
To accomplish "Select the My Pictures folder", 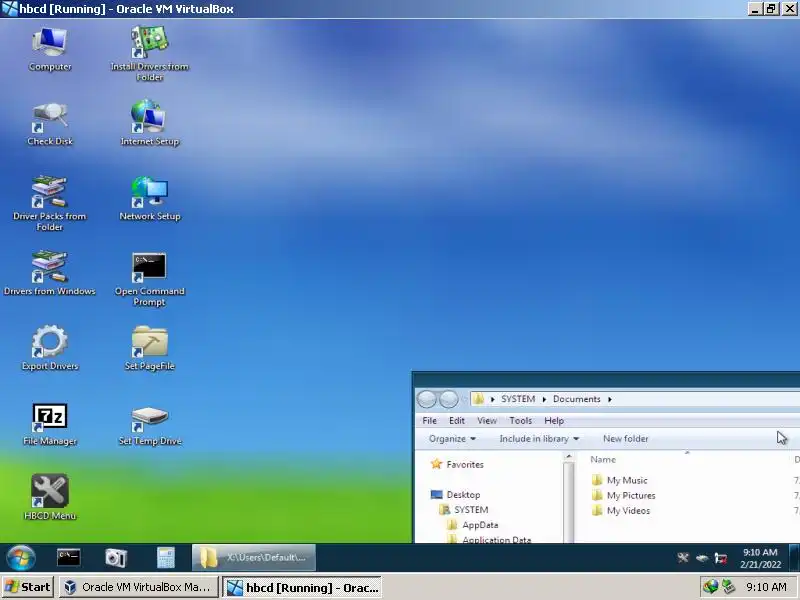I will click(623, 495).
